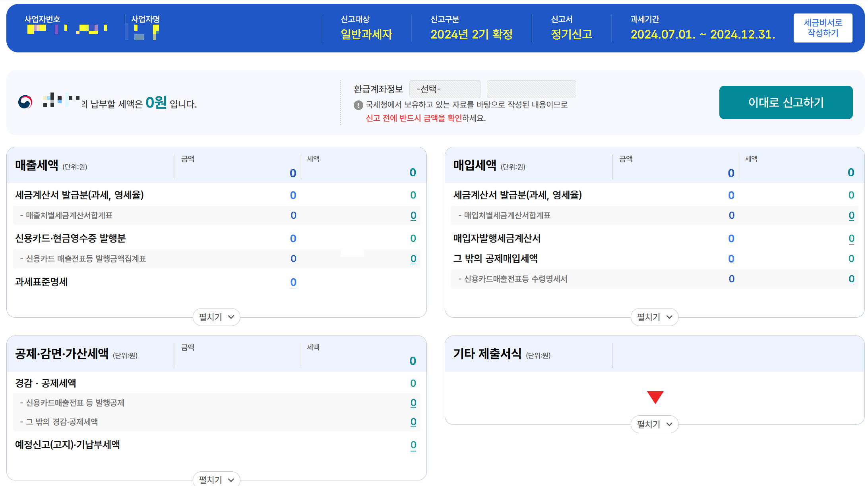Open the 환급계좌정보 -선택- dropdown
This screenshot has width=868, height=486.
pyautogui.click(x=445, y=89)
